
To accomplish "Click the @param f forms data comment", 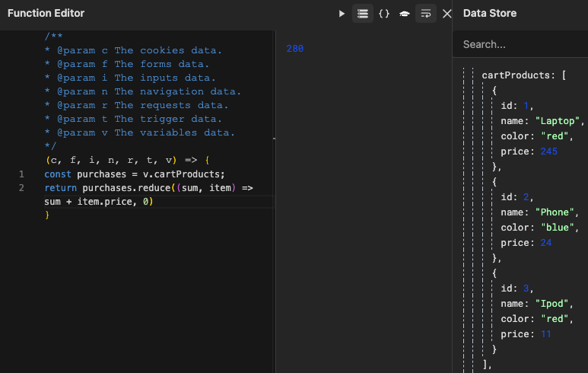I will click(x=127, y=64).
